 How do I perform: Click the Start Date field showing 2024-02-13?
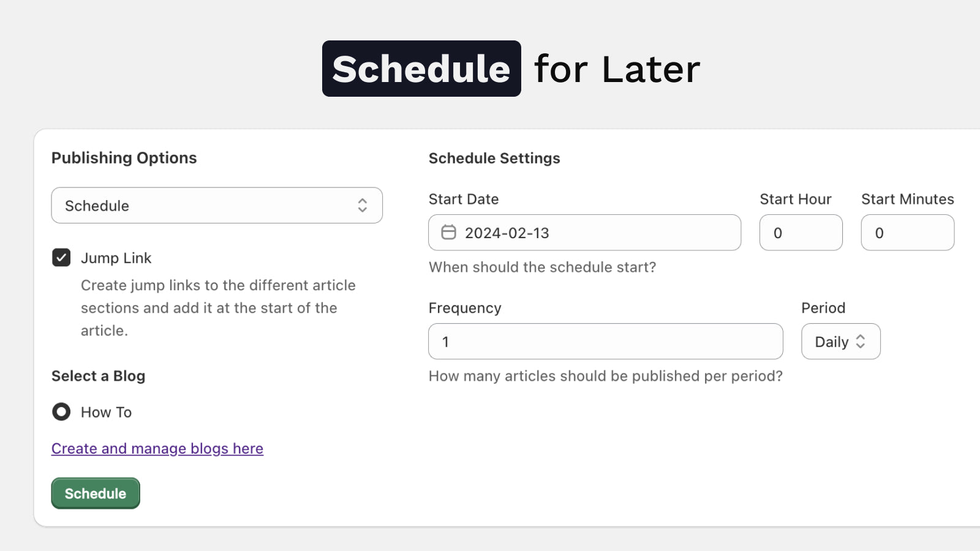tap(584, 233)
